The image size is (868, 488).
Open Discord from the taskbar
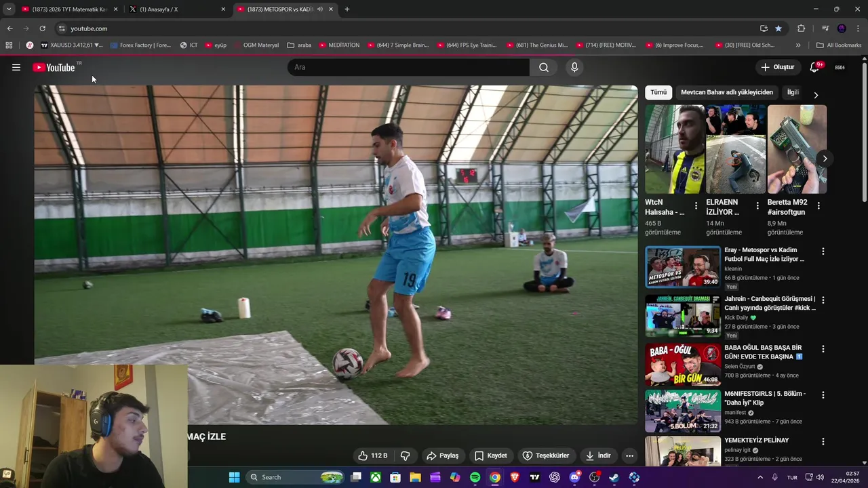point(574,477)
